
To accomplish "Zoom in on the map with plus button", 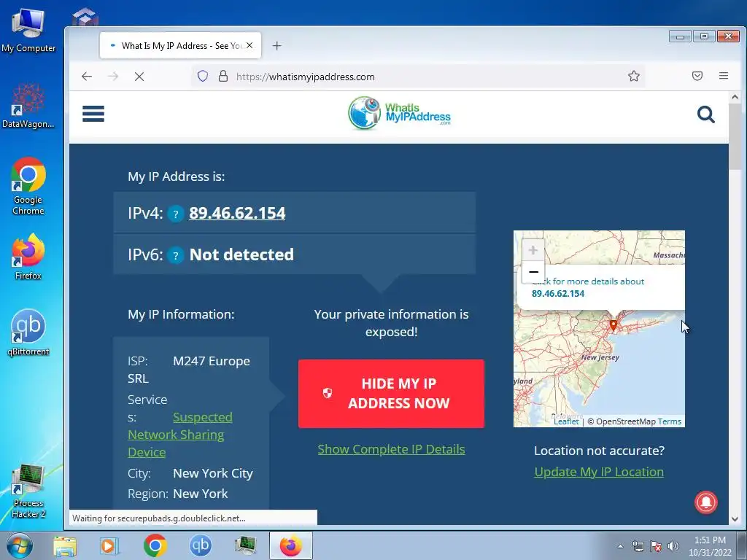I will coord(533,250).
